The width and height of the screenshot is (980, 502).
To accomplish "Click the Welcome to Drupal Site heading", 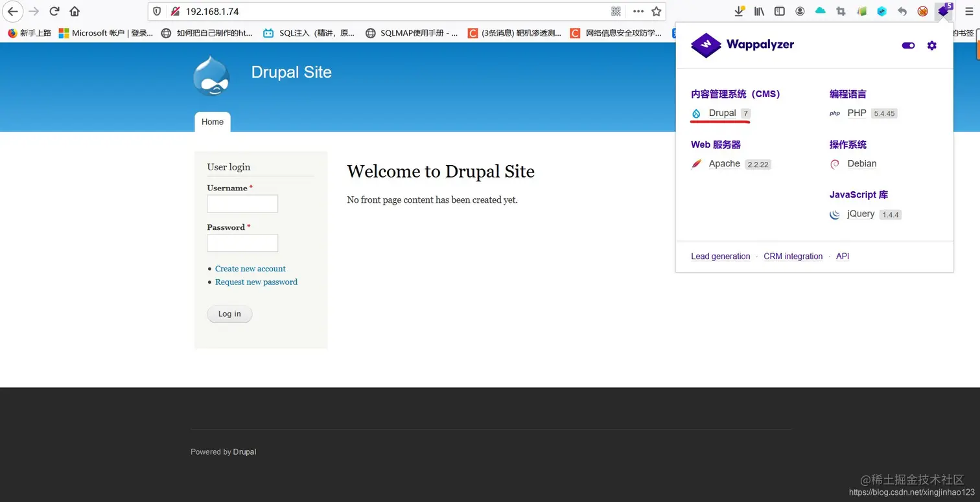I will [x=441, y=172].
